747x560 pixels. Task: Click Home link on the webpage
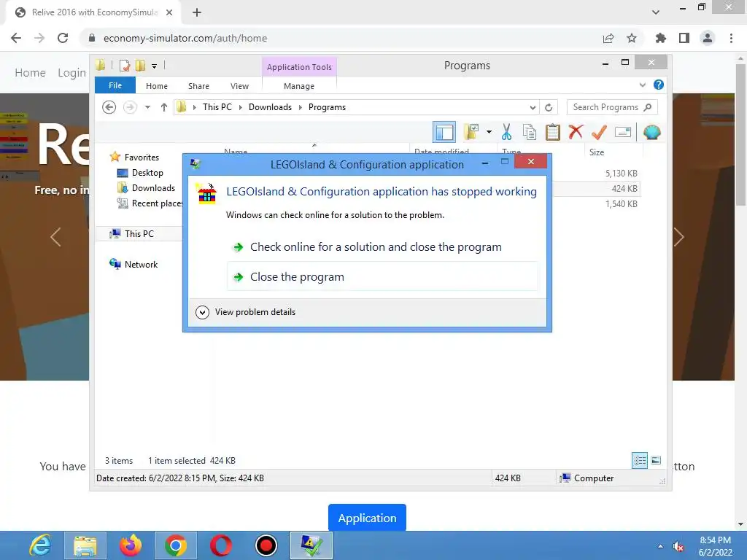click(x=30, y=73)
